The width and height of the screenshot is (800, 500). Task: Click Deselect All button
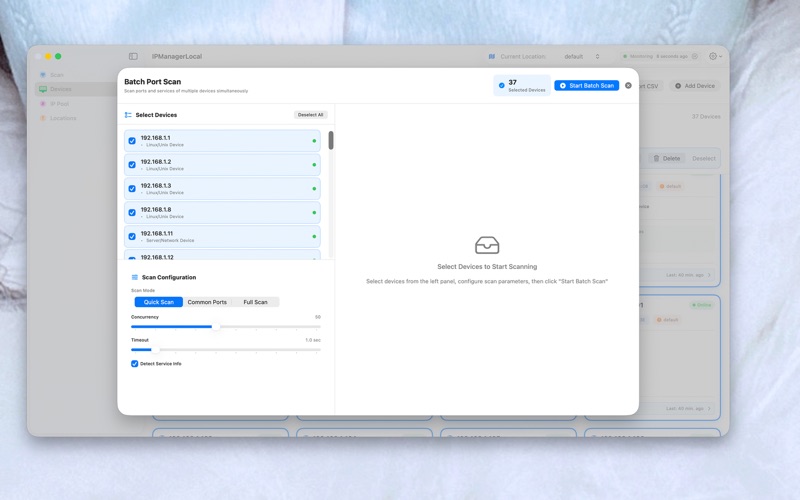pos(310,115)
